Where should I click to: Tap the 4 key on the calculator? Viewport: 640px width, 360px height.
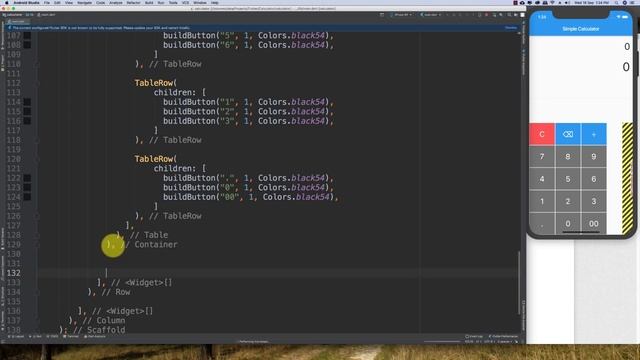(x=542, y=179)
